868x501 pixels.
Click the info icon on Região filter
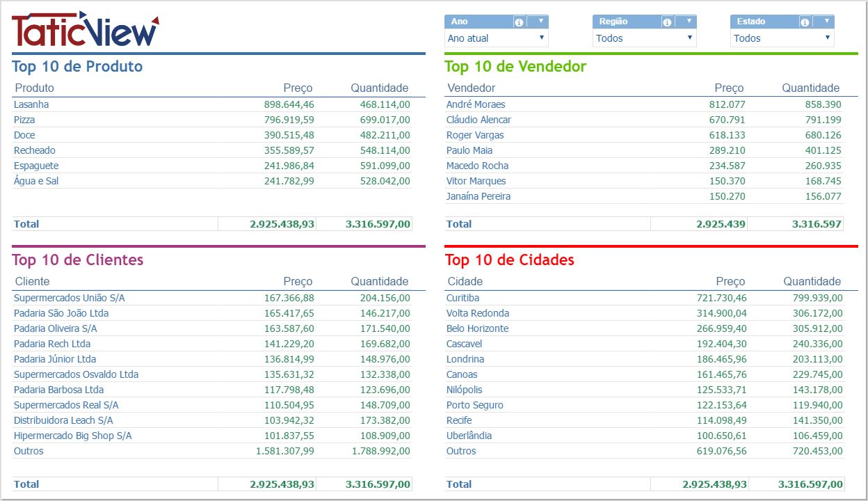667,22
